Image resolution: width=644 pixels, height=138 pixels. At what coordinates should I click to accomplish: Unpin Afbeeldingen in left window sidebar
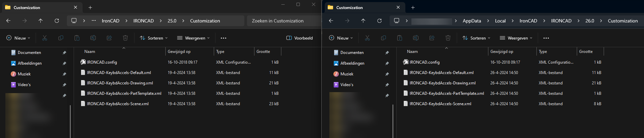(x=65, y=63)
